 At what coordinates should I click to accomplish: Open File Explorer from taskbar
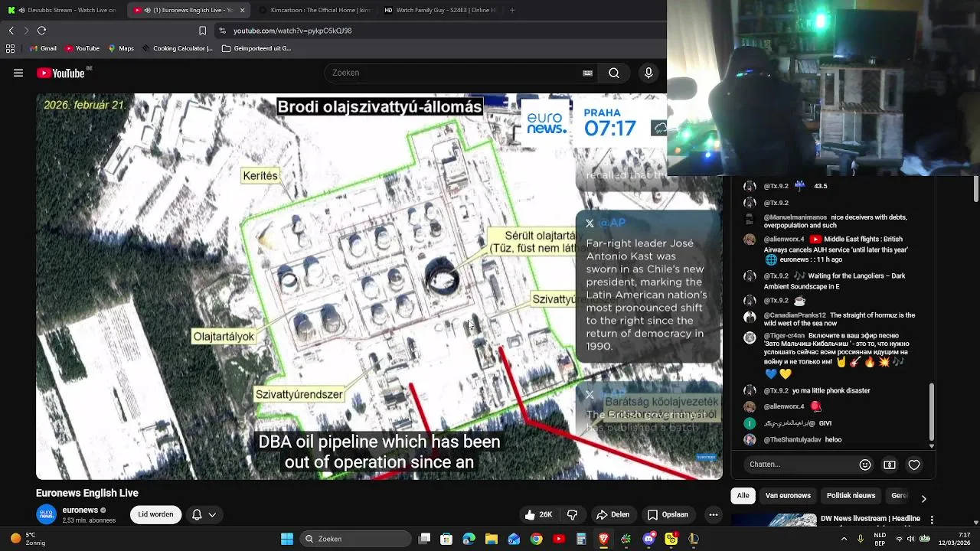(x=492, y=539)
